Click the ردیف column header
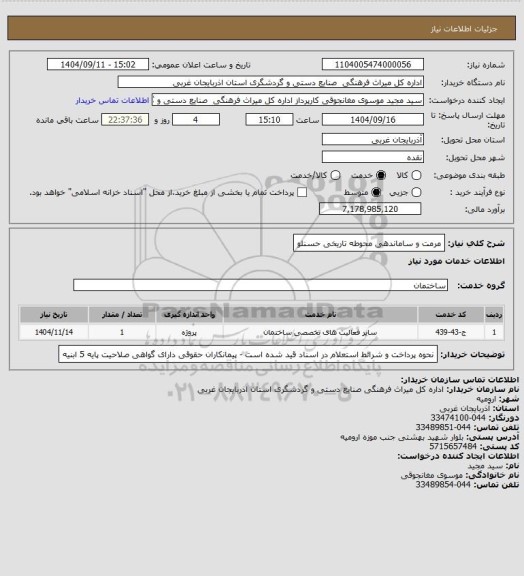This screenshot has width=524, height=576. 494,314
